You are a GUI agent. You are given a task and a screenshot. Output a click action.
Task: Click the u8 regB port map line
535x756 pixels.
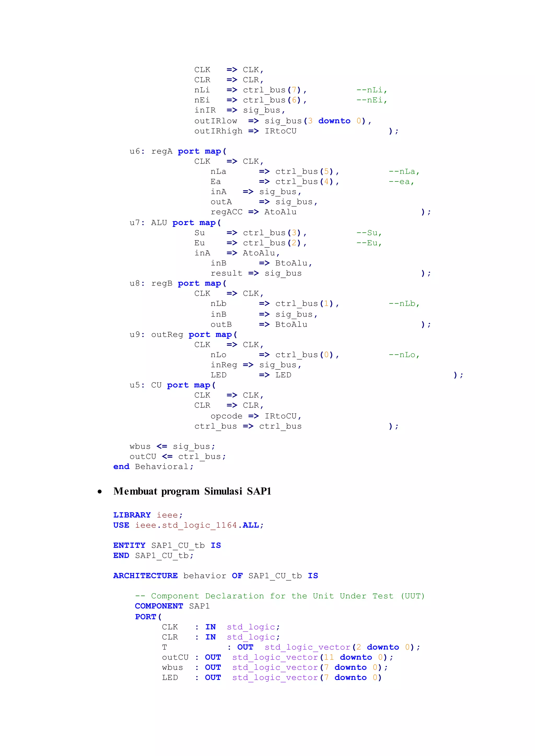tap(178, 284)
